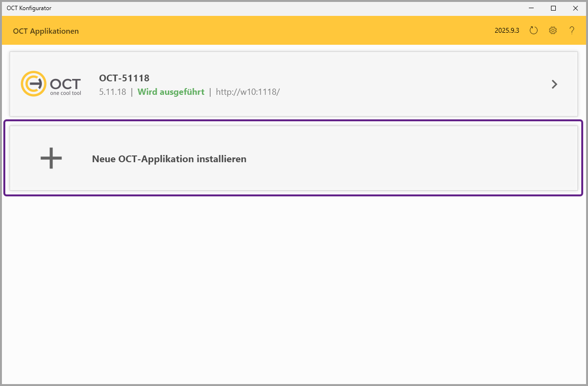The image size is (588, 386).
Task: Click the green 'Wird ausgeführt' status
Action: click(171, 92)
